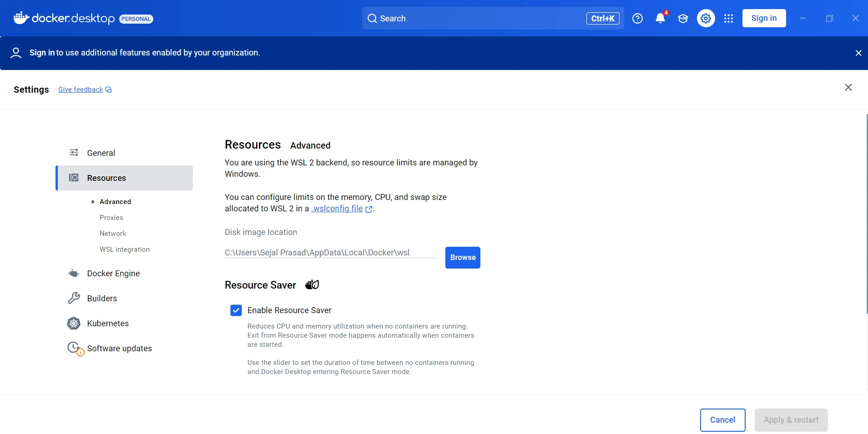The height and width of the screenshot is (434, 868).
Task: Click the Resources disk icon
Action: tap(74, 178)
